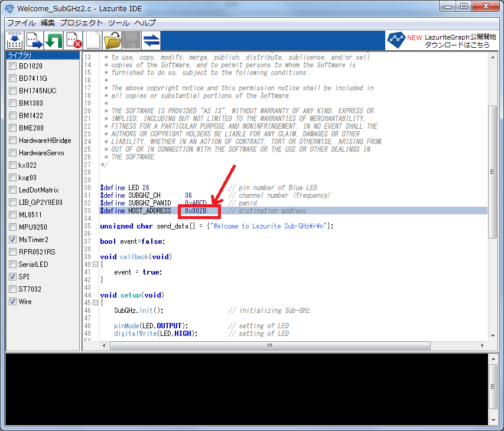Click the blue double-arrow swap icon
504x431 pixels.
[x=151, y=41]
